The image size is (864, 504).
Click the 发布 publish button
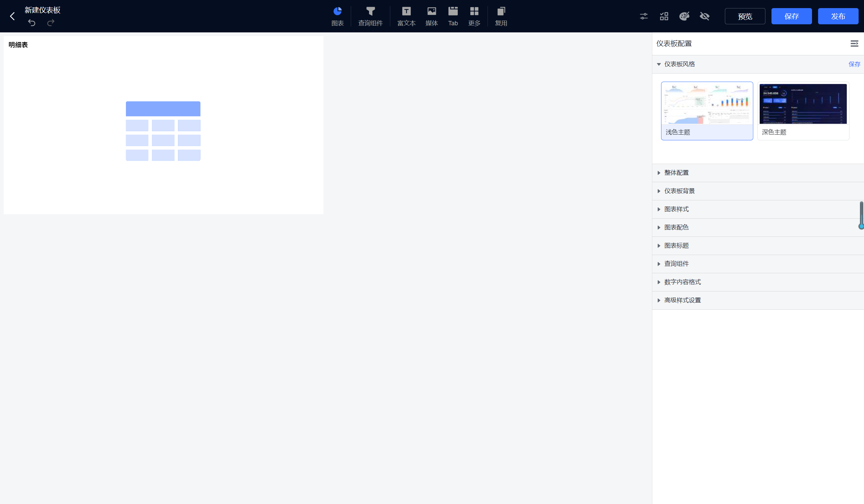click(838, 16)
